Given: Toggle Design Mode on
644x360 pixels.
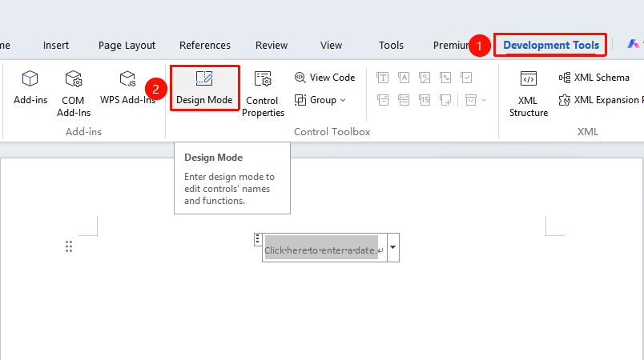Looking at the screenshot, I should tap(204, 88).
